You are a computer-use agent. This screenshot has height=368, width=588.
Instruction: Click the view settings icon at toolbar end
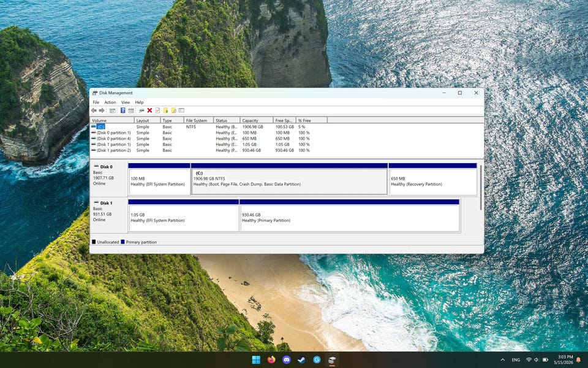pyautogui.click(x=181, y=110)
